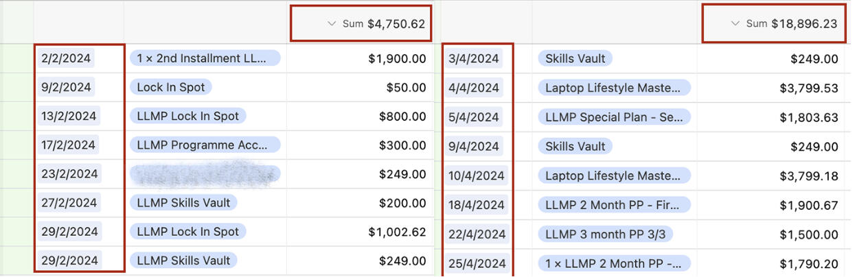Click the 27/2/2024 LLMP Skills Vault tag
The width and height of the screenshot is (868, 277).
[183, 202]
